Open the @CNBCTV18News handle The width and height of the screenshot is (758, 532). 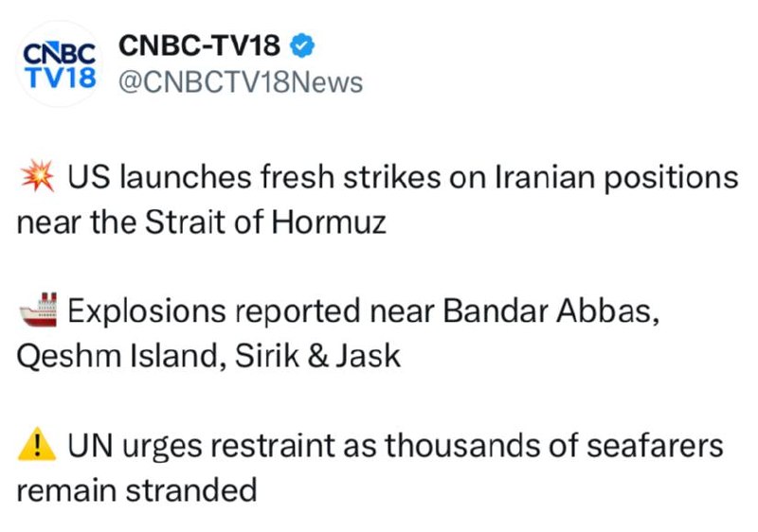click(241, 82)
